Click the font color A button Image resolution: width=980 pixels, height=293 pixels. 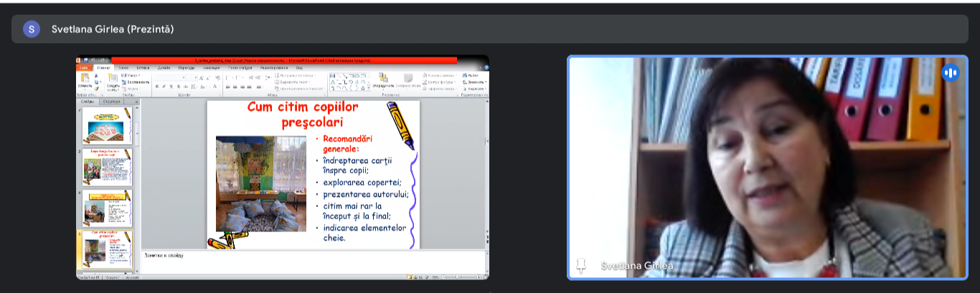tap(213, 86)
